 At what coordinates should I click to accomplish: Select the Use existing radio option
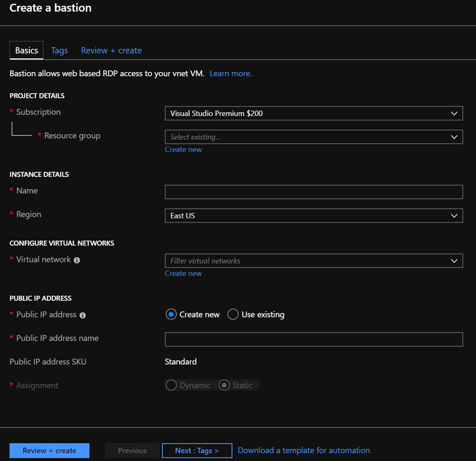point(233,315)
